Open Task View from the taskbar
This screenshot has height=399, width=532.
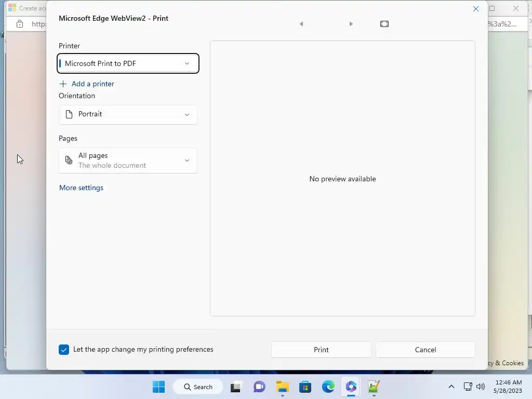pos(236,387)
